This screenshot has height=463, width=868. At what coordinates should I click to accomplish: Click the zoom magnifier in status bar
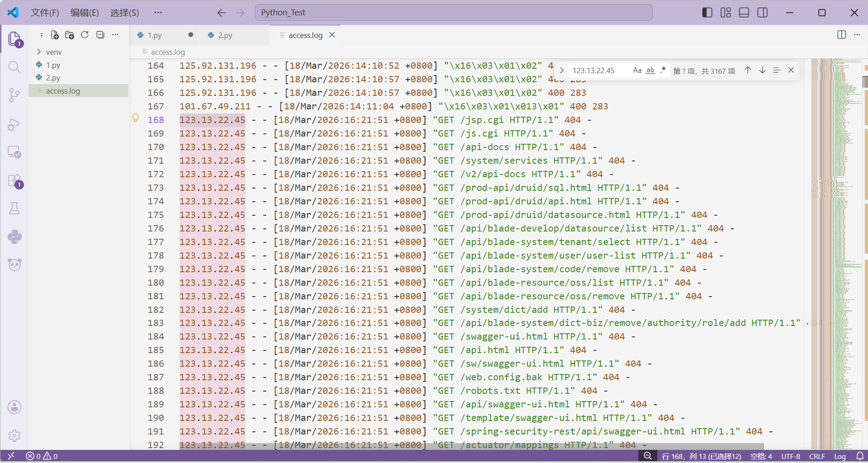click(648, 456)
